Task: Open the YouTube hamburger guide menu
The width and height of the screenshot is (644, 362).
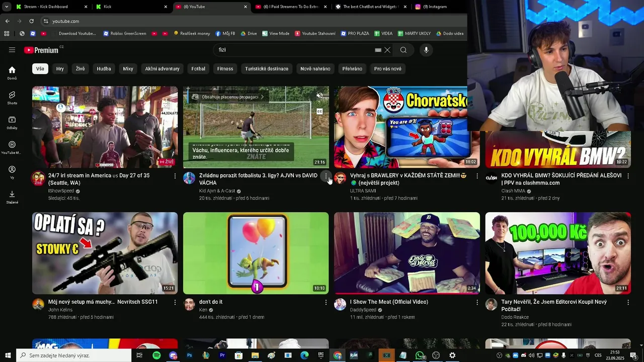Action: 12,50
